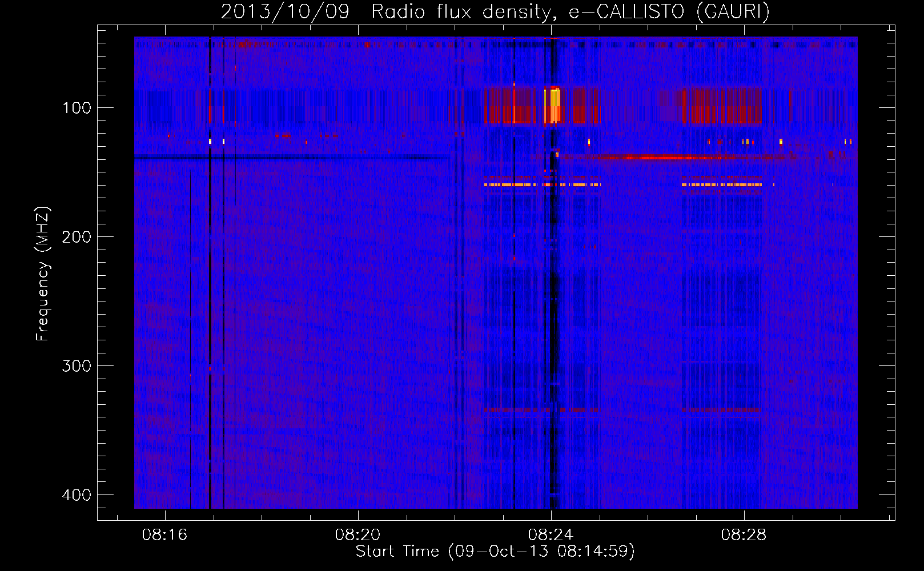Click the '400' frequency axis label
This screenshot has height=571, width=924.
pyautogui.click(x=77, y=495)
